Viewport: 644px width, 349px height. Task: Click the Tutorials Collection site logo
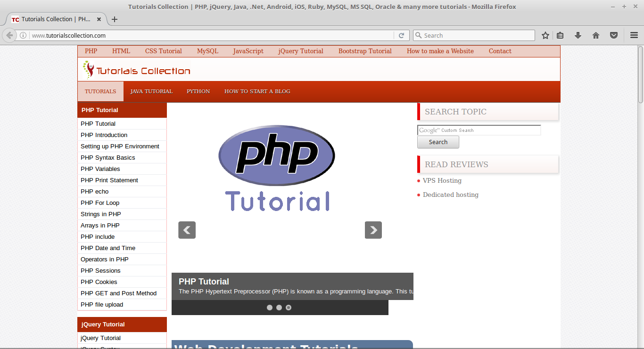[x=137, y=70]
